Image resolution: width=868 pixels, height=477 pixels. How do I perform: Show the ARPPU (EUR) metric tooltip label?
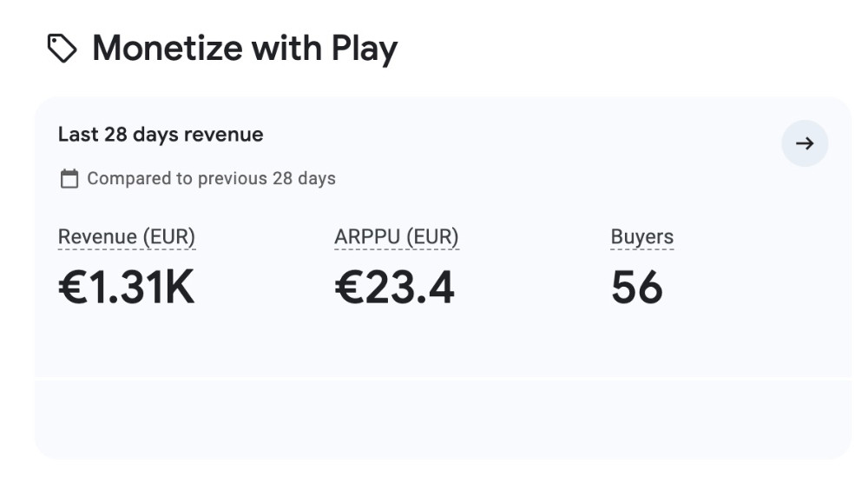pos(397,237)
